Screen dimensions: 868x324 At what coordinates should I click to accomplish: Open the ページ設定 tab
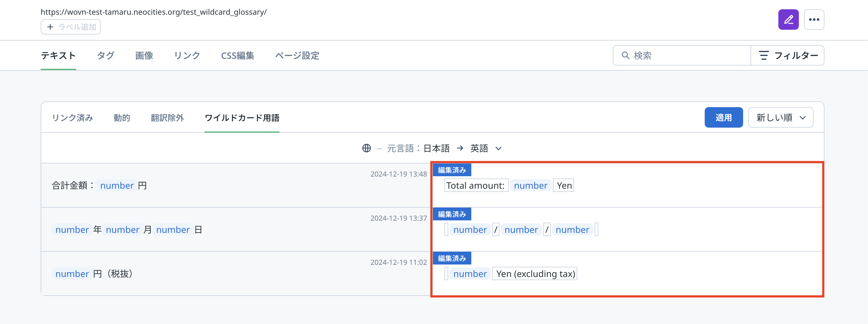[297, 56]
